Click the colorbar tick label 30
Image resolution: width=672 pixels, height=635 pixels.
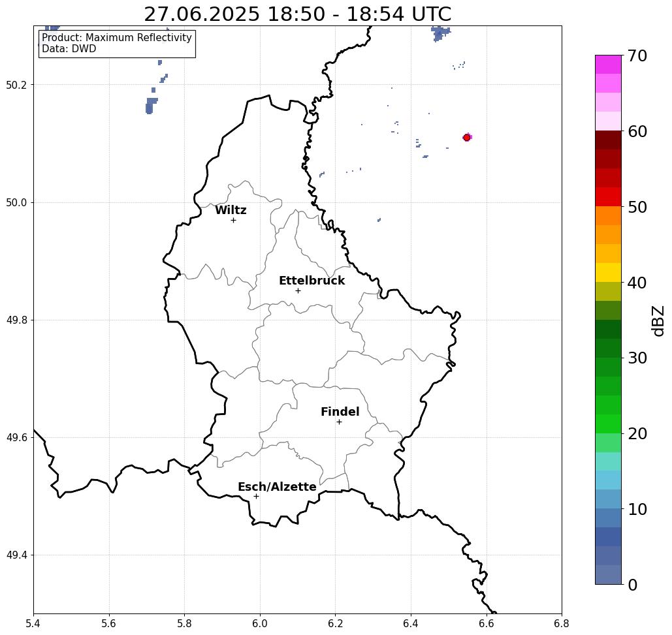[x=637, y=358]
